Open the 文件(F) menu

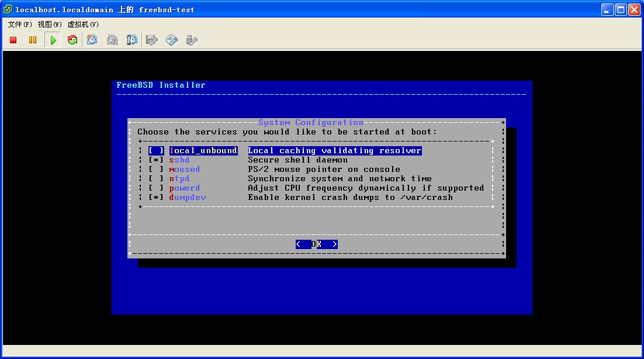tap(20, 25)
